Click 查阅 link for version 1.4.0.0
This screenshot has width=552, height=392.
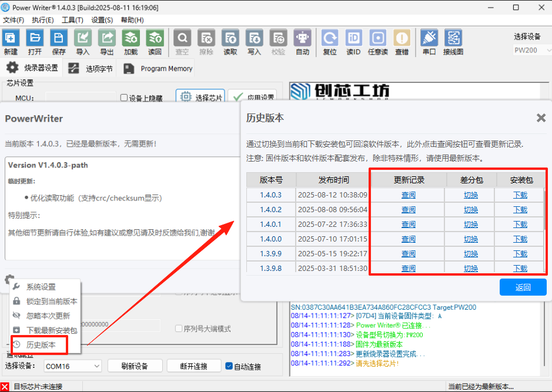[x=409, y=239]
